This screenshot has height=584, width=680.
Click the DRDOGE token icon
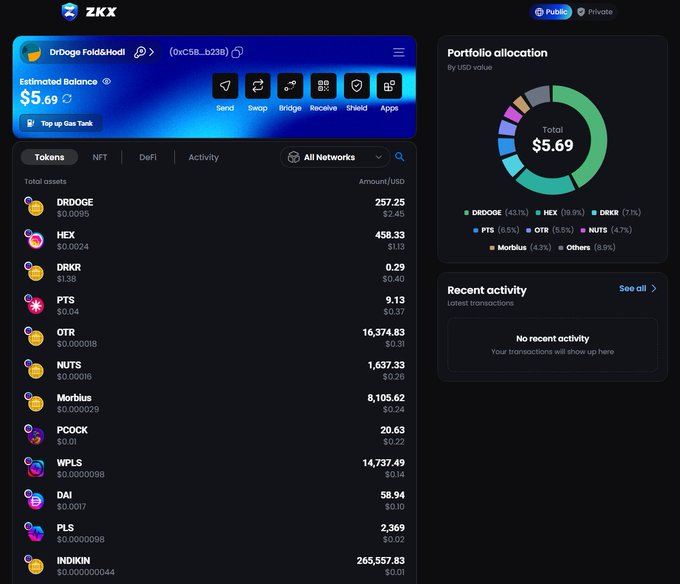pyautogui.click(x=34, y=206)
